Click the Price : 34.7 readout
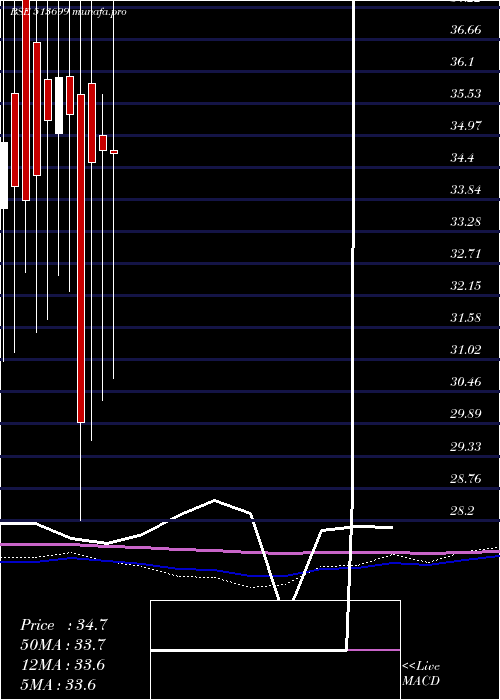Image resolution: width=500 pixels, height=700 pixels. tap(64, 625)
